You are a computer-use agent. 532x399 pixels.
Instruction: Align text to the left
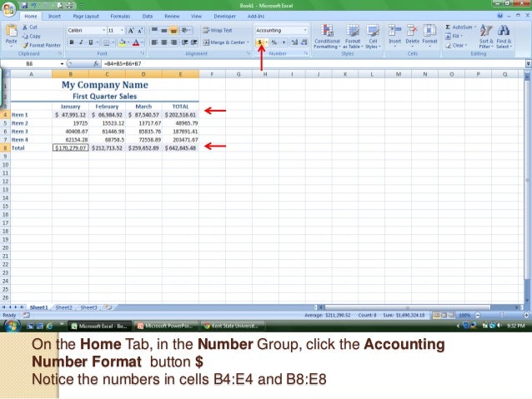pos(154,42)
